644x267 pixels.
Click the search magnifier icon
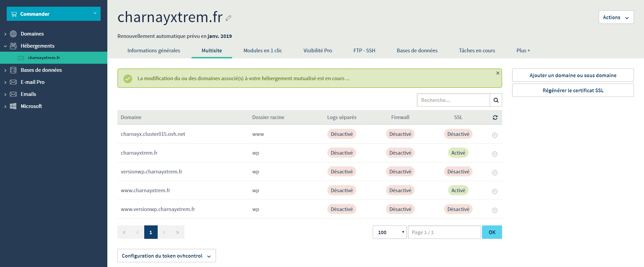496,100
